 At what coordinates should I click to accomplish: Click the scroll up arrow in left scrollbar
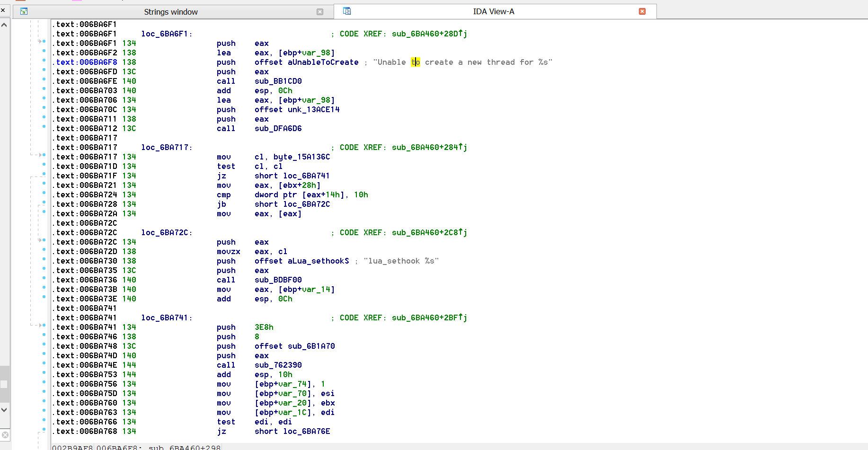pos(4,24)
